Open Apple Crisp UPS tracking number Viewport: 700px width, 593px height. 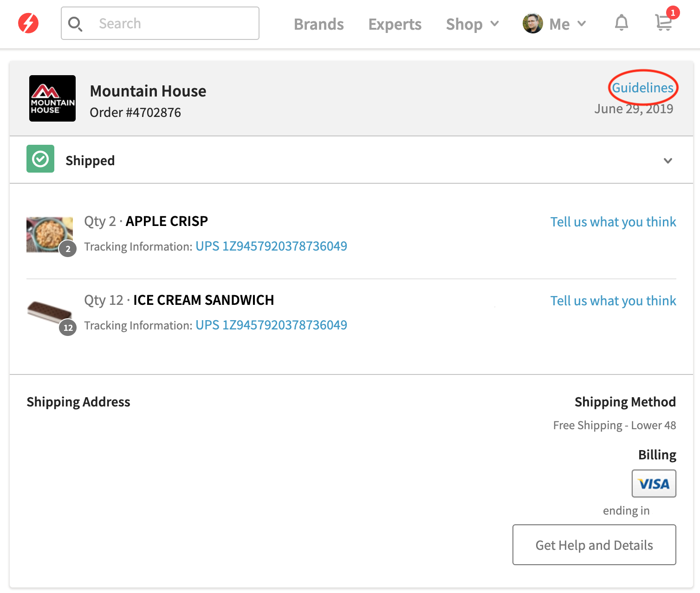coord(271,246)
